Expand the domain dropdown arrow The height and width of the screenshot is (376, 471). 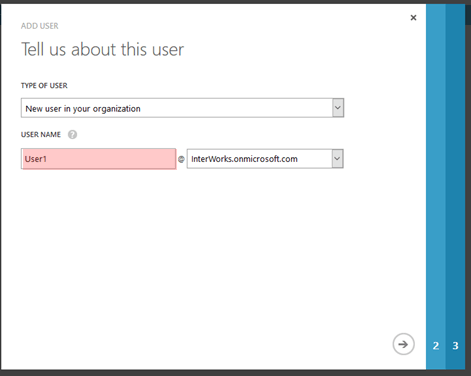click(337, 159)
